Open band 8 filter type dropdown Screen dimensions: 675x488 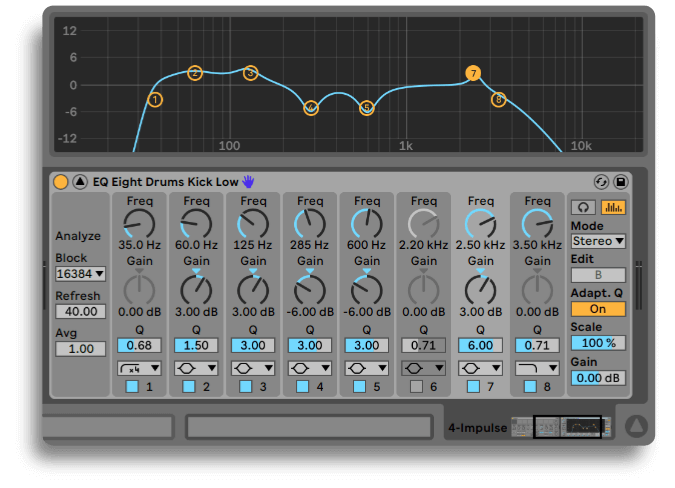537,368
